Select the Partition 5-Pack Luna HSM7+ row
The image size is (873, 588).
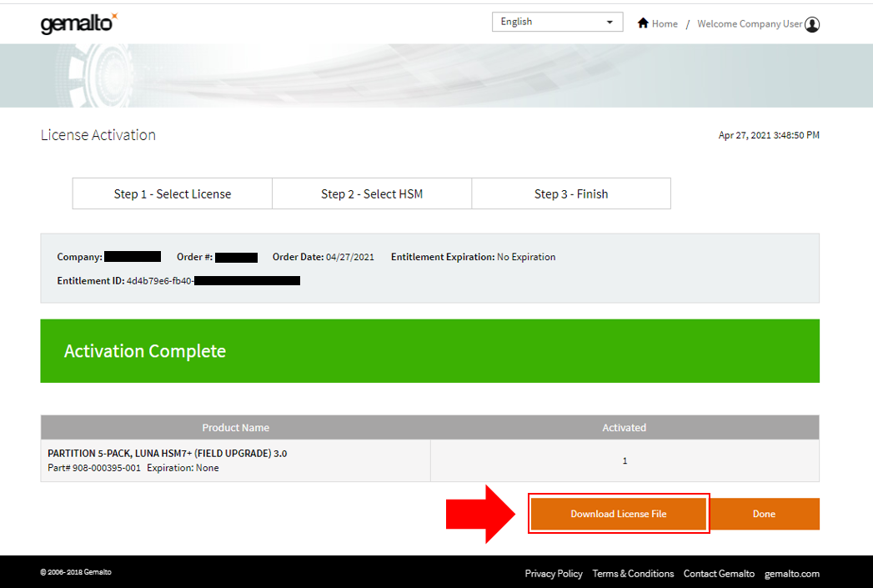coord(236,460)
